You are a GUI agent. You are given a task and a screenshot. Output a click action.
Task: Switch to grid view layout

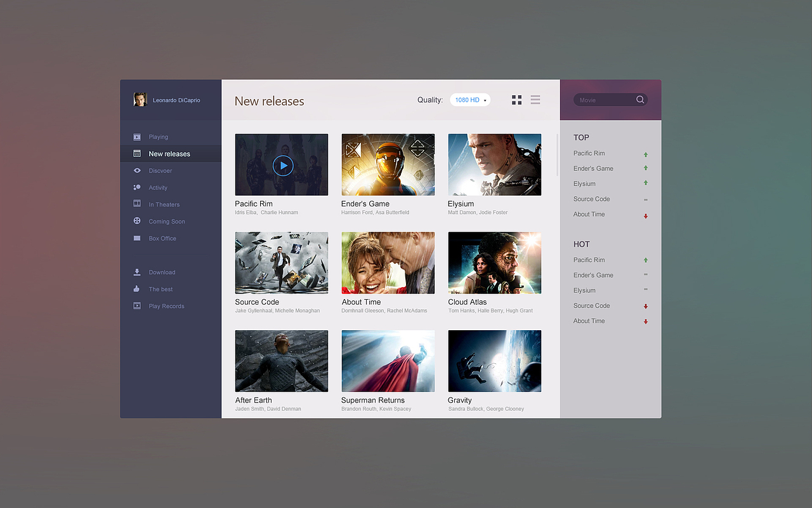click(x=517, y=100)
